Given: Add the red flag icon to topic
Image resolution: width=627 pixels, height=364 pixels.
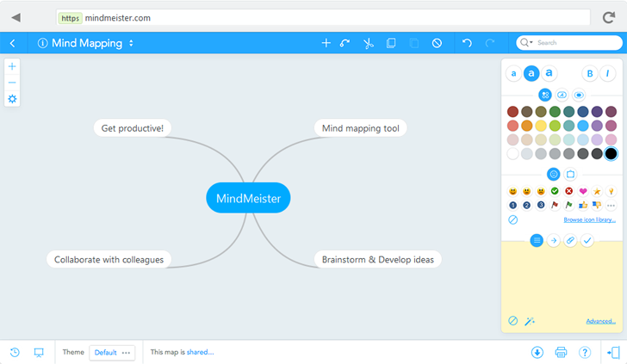Looking at the screenshot, I should [x=555, y=205].
